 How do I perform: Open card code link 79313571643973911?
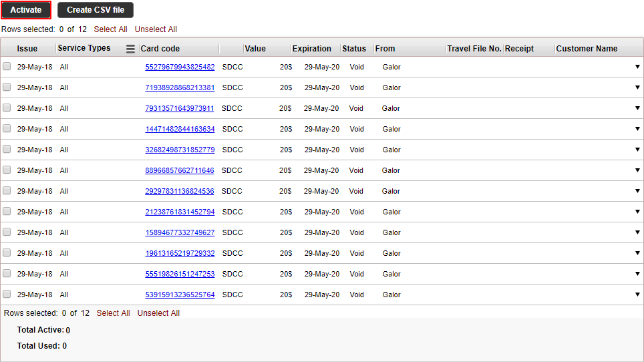[x=180, y=108]
